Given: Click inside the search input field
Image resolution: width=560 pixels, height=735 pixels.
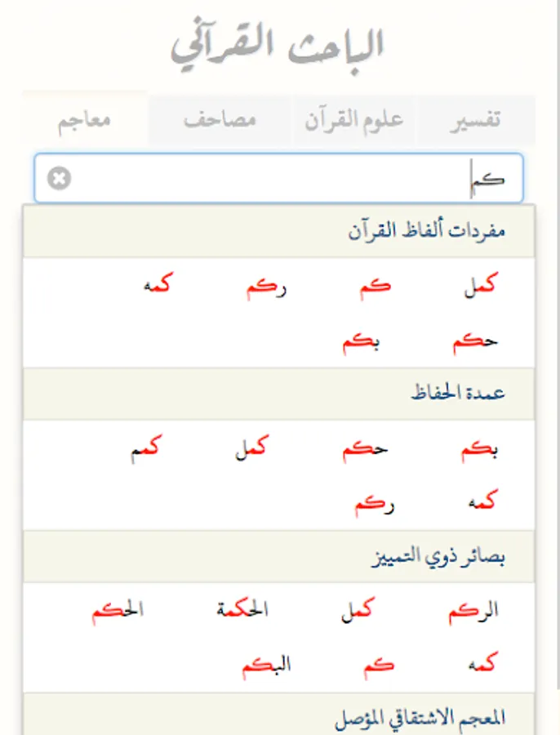Looking at the screenshot, I should coord(278,179).
